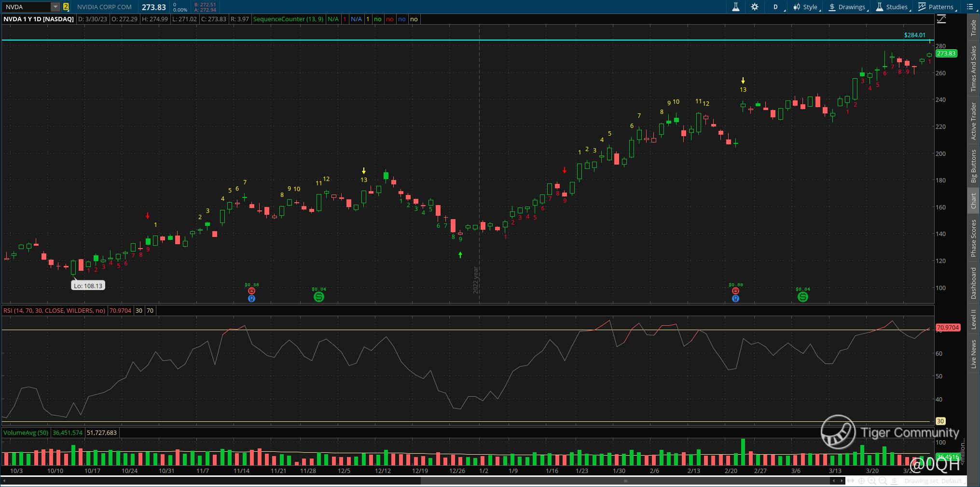The height and width of the screenshot is (487, 980).
Task: Click the horizontal chart scrollbar thumb
Action: coord(625,481)
